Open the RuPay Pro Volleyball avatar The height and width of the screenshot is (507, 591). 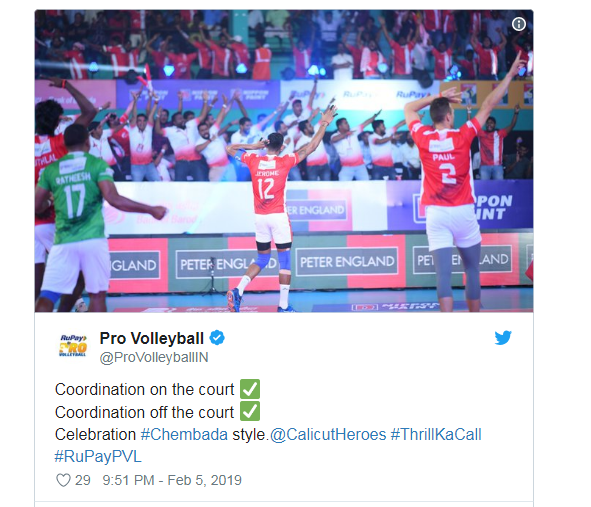73,345
